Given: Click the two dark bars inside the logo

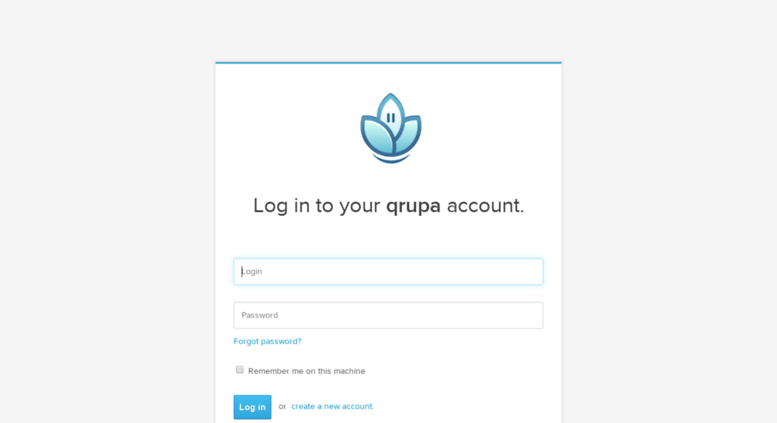Looking at the screenshot, I should tap(390, 118).
